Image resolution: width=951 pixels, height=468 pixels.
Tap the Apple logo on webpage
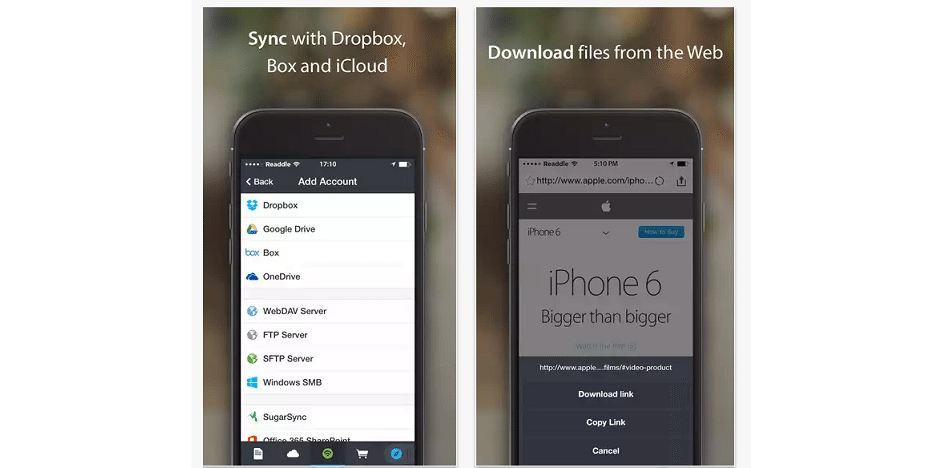(x=606, y=206)
